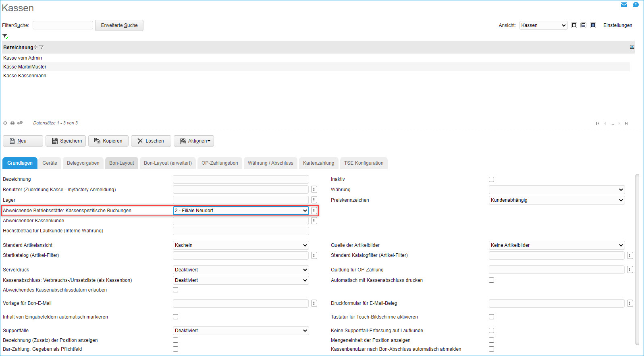
Task: Open the Serverdruck dropdown
Action: [x=241, y=270]
